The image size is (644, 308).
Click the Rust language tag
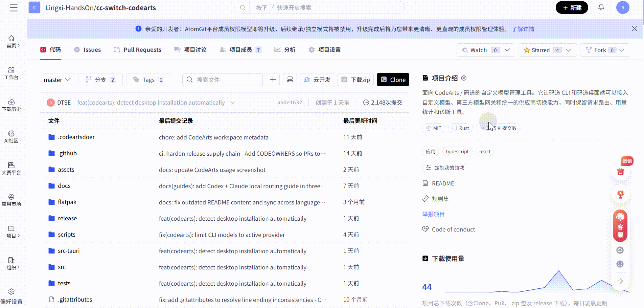click(x=461, y=128)
